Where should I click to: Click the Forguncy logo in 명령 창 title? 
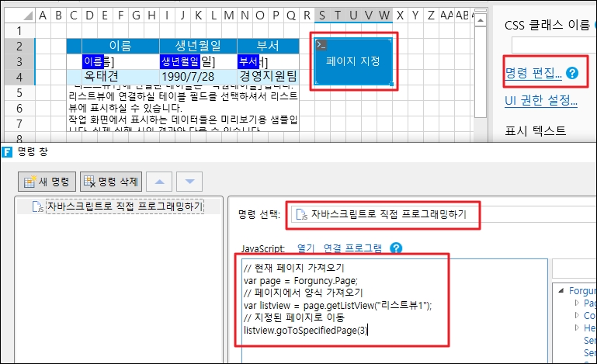click(x=6, y=151)
